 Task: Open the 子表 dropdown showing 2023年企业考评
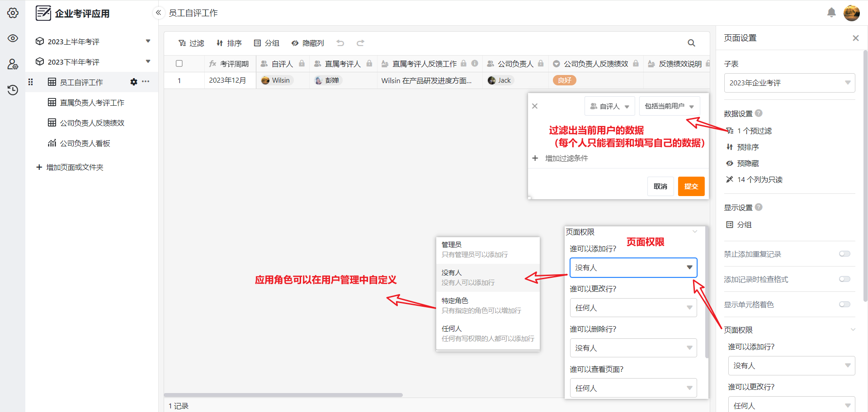tap(789, 83)
